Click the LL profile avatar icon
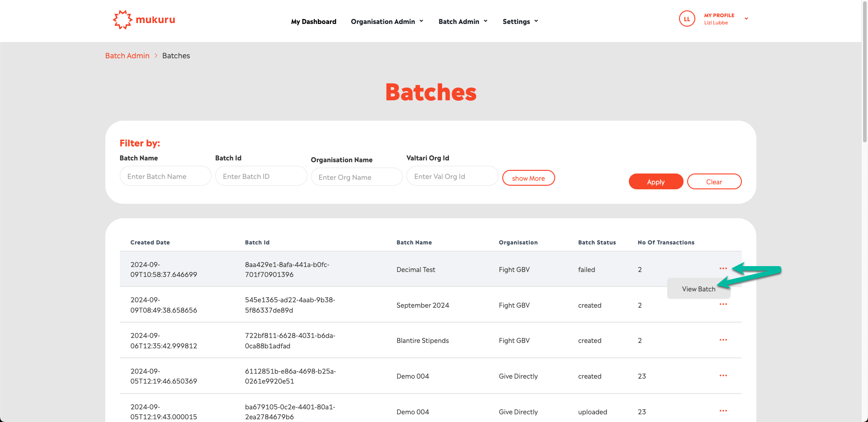This screenshot has width=868, height=422. click(687, 19)
